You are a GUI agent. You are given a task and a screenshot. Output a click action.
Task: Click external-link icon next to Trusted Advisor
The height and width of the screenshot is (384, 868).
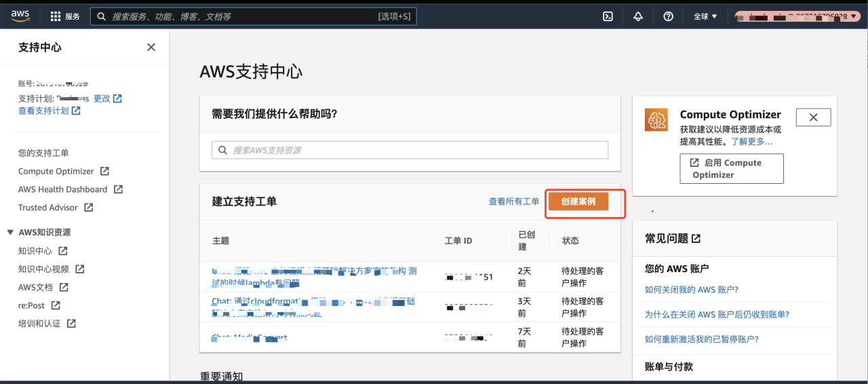click(89, 208)
